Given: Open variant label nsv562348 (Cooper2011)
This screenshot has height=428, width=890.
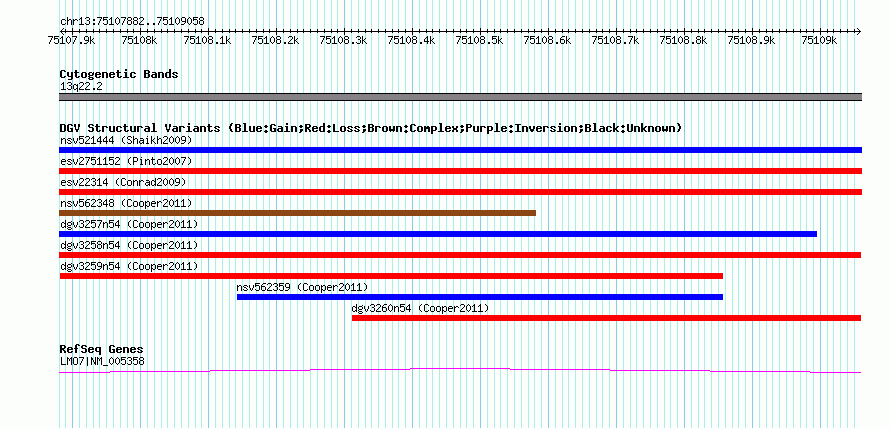Looking at the screenshot, I should click(x=126, y=203).
